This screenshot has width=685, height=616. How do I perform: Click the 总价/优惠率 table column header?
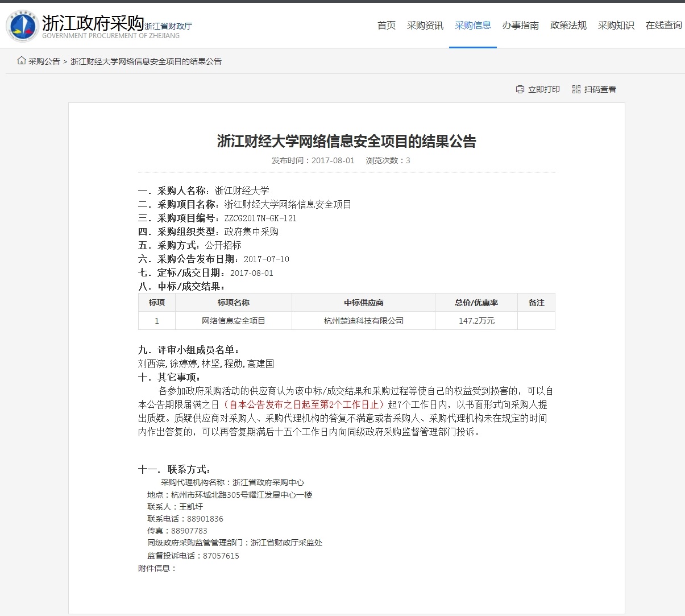click(476, 303)
